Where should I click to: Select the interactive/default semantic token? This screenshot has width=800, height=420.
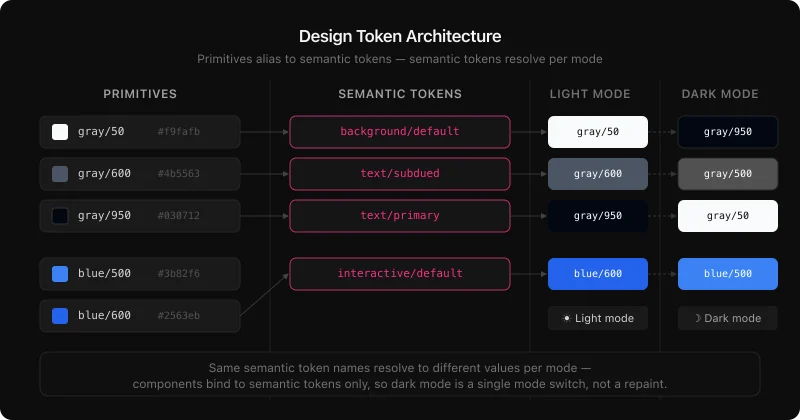pyautogui.click(x=400, y=274)
